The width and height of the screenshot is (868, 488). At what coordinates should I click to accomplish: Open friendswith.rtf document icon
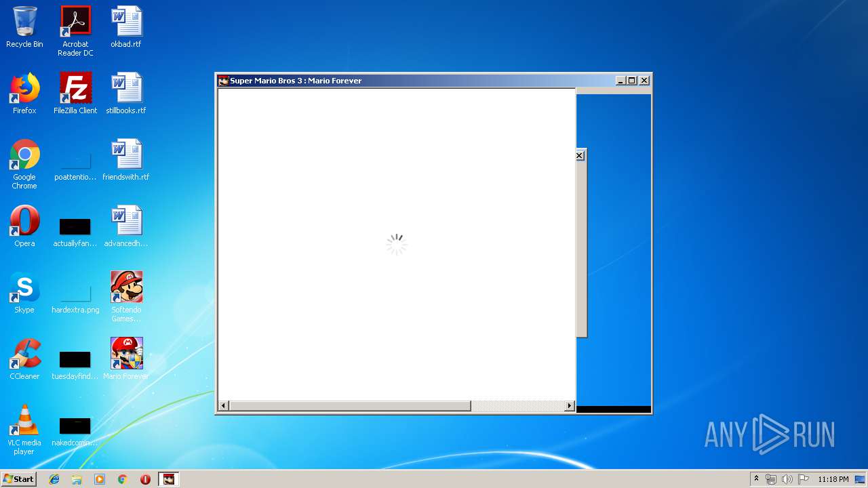pyautogui.click(x=126, y=160)
